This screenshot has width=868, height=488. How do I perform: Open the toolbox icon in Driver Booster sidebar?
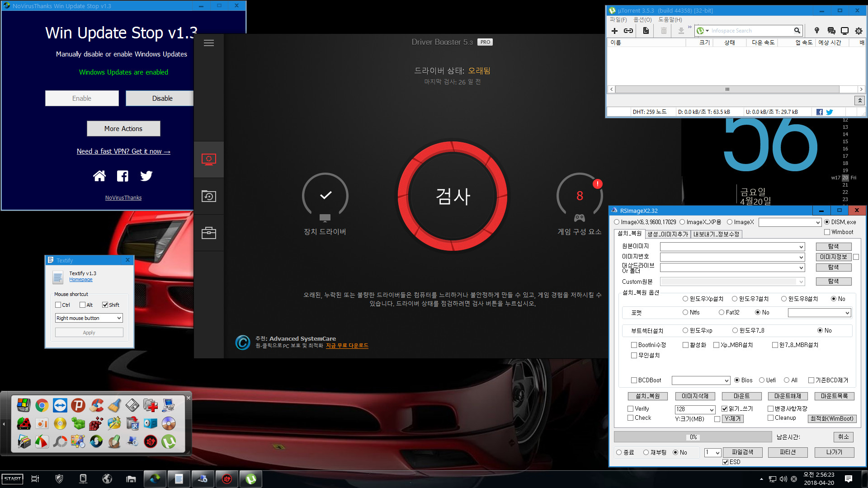point(209,233)
